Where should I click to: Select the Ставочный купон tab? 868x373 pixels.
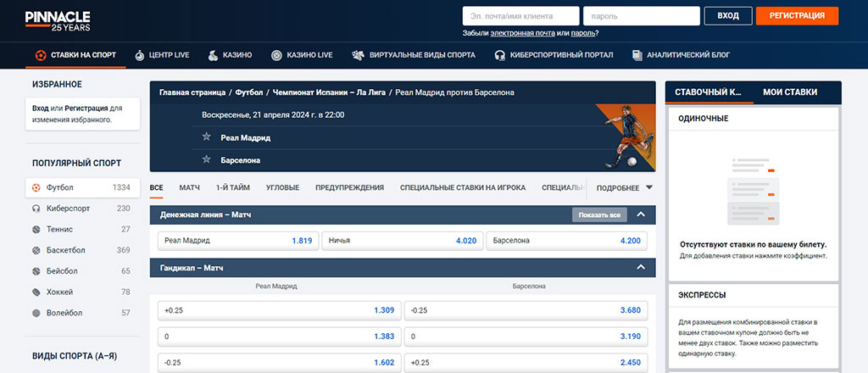click(x=709, y=92)
